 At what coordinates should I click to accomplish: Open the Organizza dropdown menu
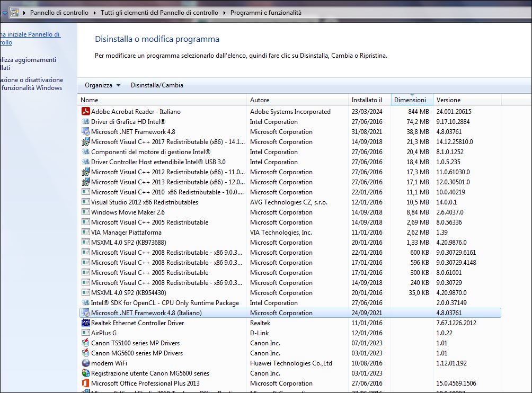102,85
